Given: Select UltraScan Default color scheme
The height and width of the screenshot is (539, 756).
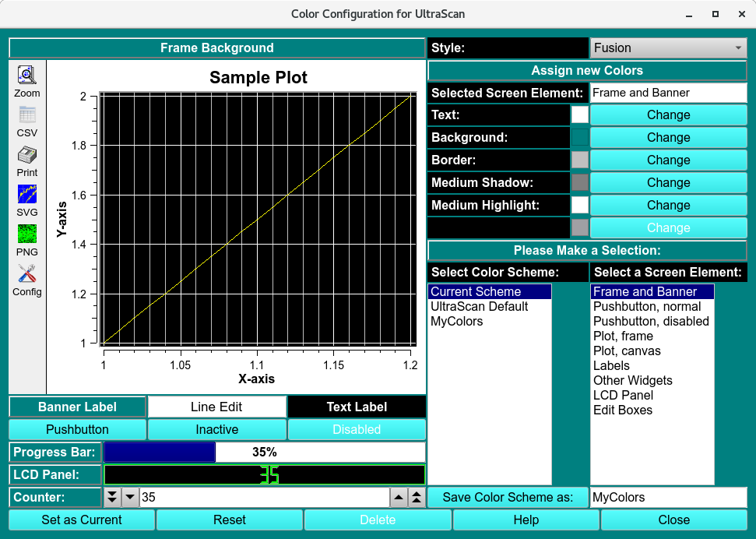Looking at the screenshot, I should click(479, 306).
